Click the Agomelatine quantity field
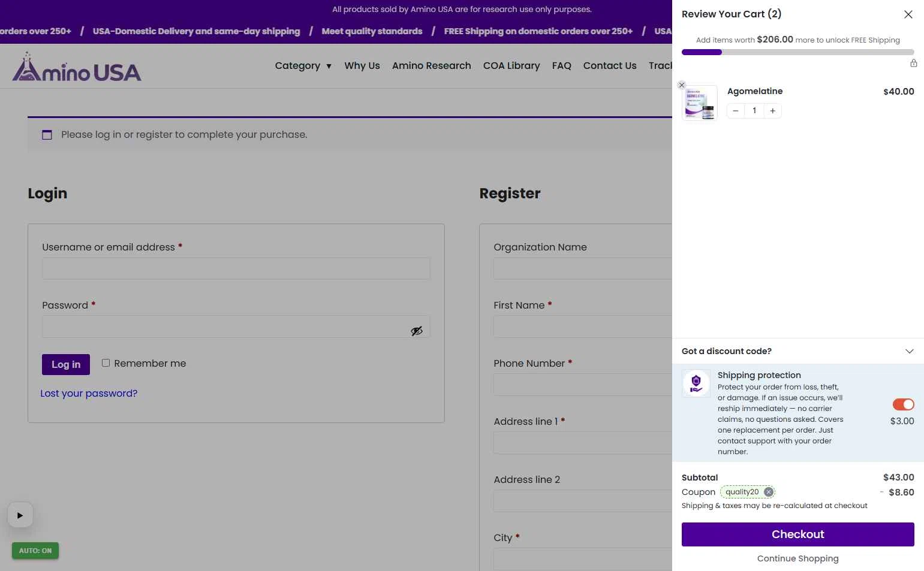The height and width of the screenshot is (571, 924). pyautogui.click(x=754, y=111)
